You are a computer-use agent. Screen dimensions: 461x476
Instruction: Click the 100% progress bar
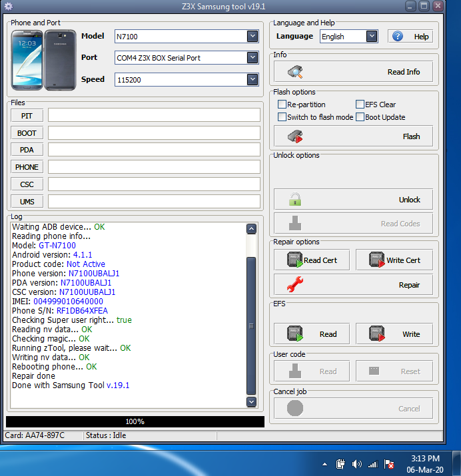[x=135, y=421]
